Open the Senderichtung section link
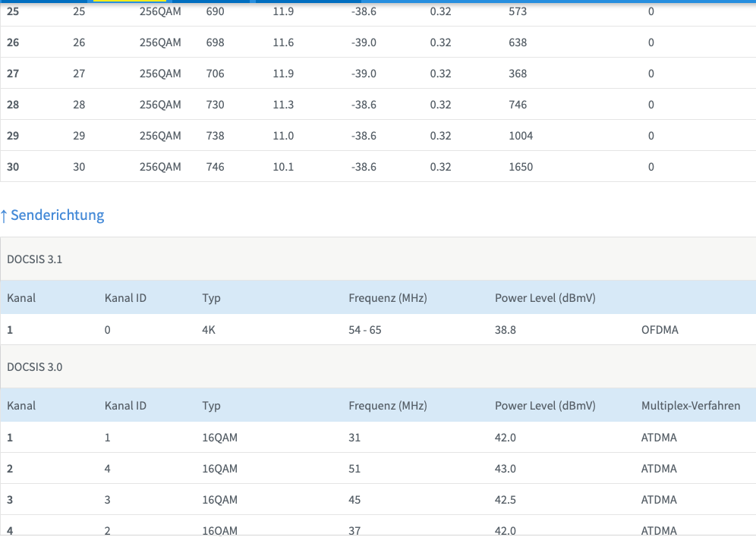Image resolution: width=756 pixels, height=537 pixels. (x=52, y=215)
